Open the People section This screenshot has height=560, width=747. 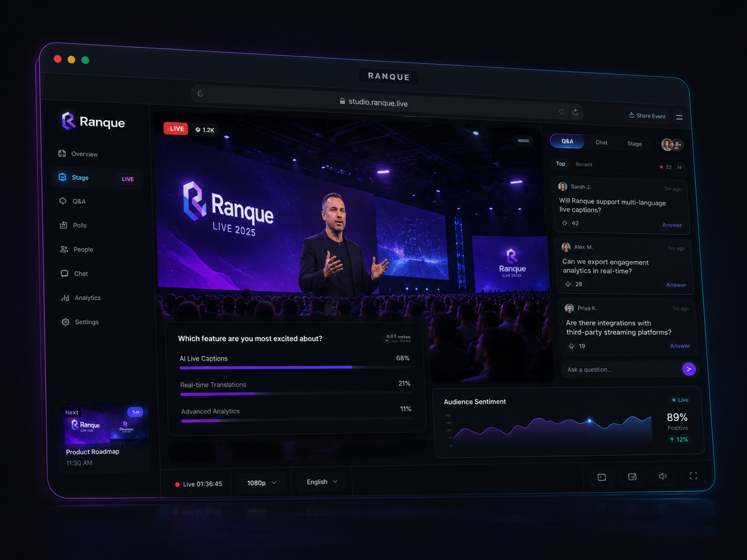pyautogui.click(x=77, y=249)
